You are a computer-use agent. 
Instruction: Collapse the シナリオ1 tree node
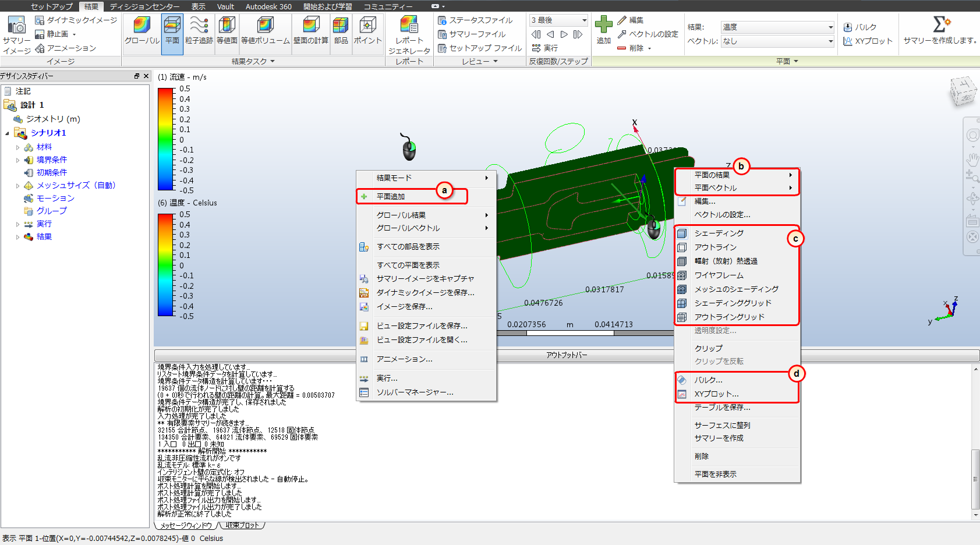[7, 133]
